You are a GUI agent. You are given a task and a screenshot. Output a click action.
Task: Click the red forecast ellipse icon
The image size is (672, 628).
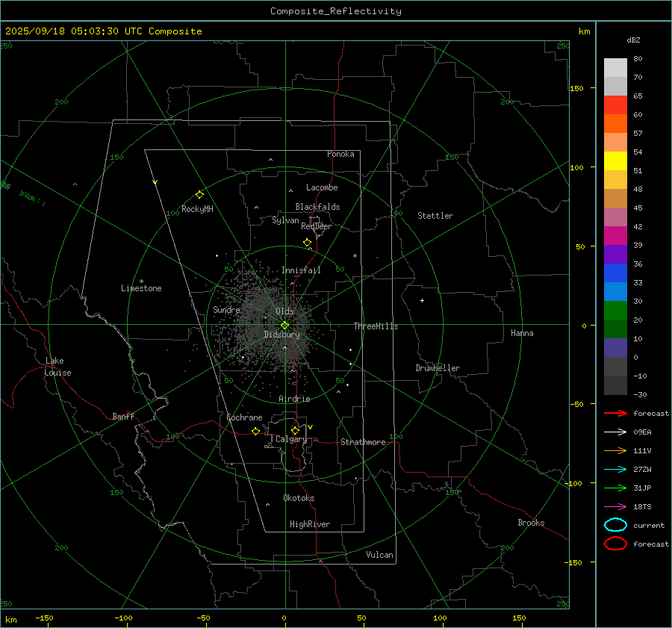(x=615, y=544)
